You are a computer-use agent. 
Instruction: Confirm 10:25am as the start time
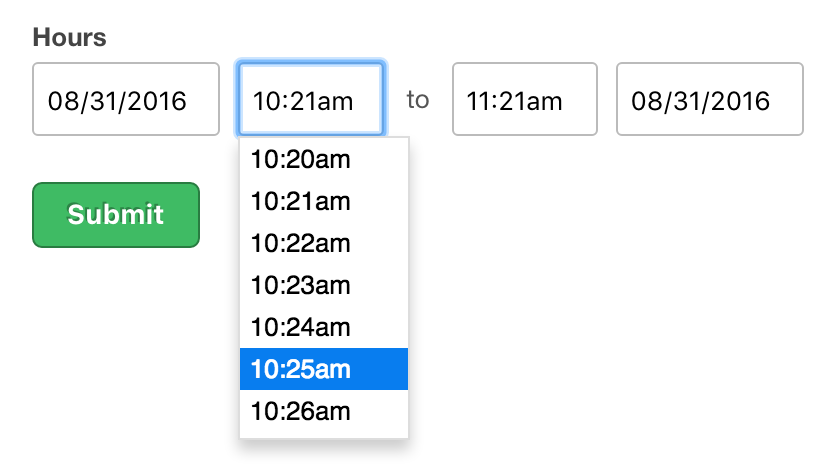pos(323,369)
